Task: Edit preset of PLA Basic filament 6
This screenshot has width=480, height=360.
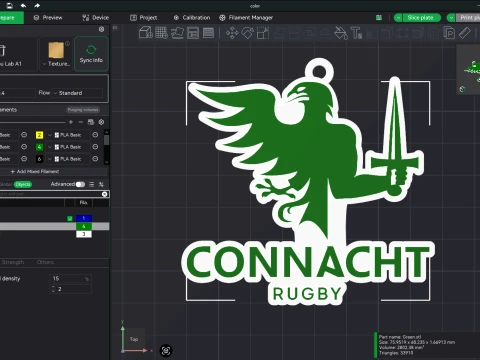Action: point(95,159)
